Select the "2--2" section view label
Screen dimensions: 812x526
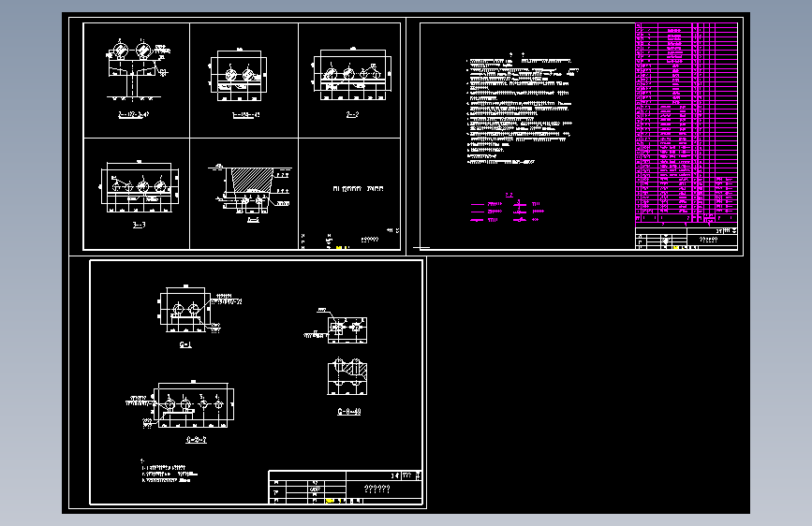point(352,114)
